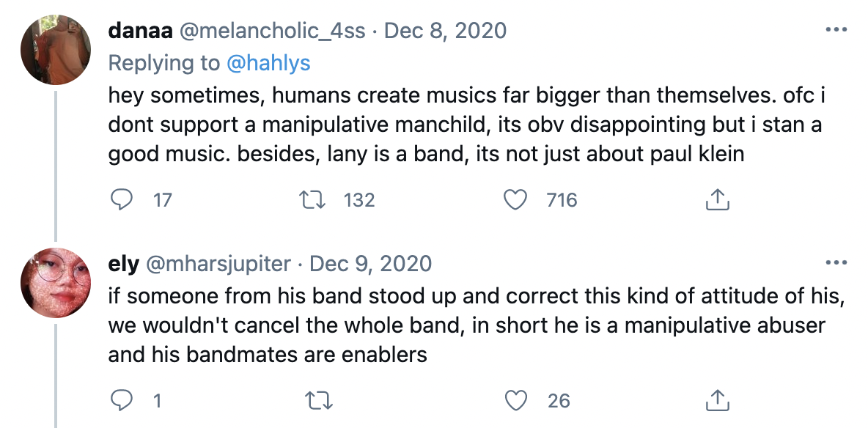868x428 pixels.
Task: Share ely's tweet
Action: coord(716,400)
